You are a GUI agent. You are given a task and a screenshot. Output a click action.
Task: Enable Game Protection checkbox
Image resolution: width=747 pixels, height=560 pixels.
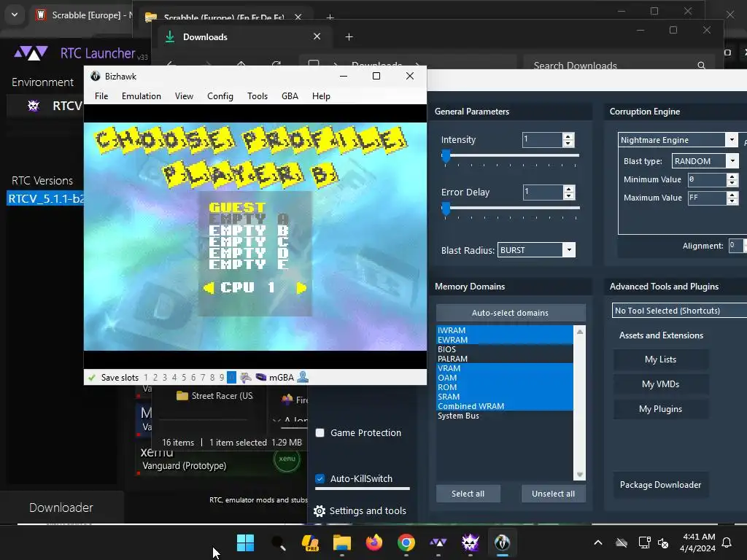pos(320,433)
